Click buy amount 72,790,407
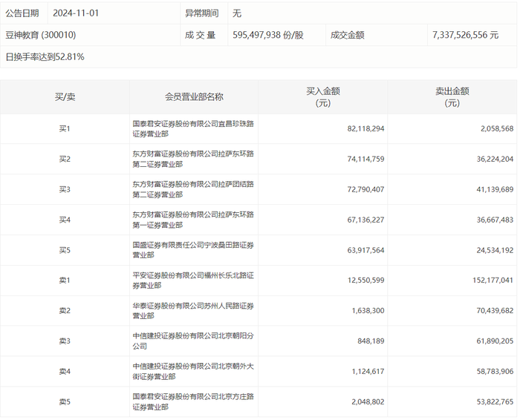Screen dimensions: 520x420 [365, 190]
